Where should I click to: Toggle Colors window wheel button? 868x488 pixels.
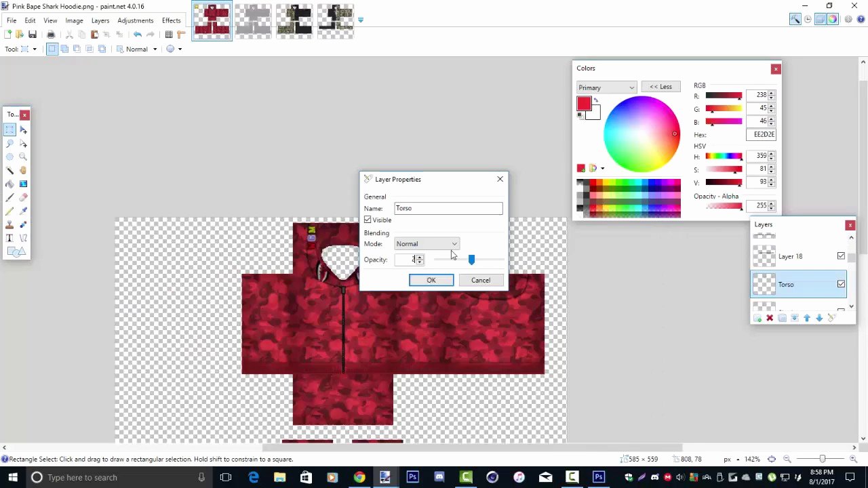click(833, 20)
